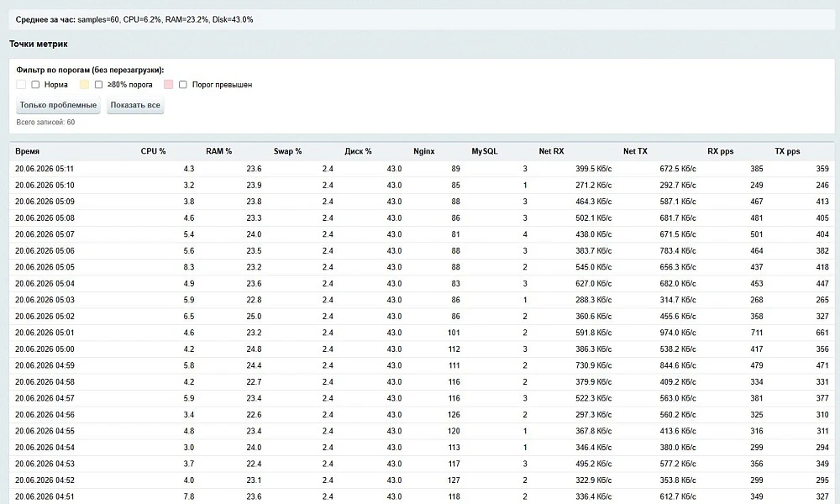Click RX pps value 711
Image resolution: width=840 pixels, height=504 pixels.
757,333
